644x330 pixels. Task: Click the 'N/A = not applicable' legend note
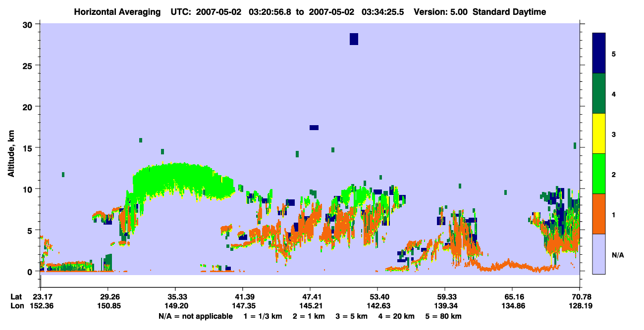click(195, 316)
